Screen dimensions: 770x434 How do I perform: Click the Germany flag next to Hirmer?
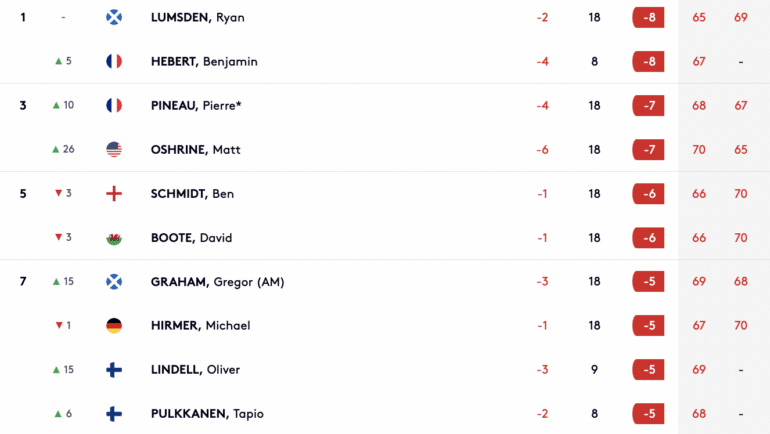point(114,326)
